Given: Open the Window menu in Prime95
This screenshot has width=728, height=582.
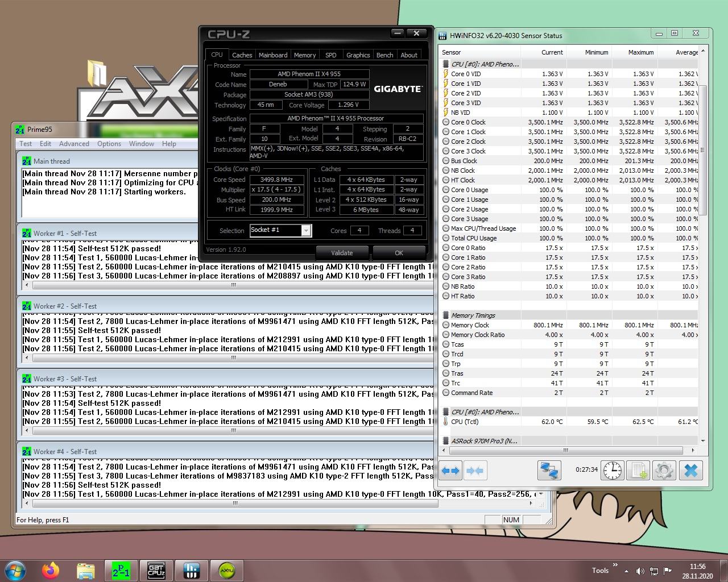Looking at the screenshot, I should tap(142, 144).
